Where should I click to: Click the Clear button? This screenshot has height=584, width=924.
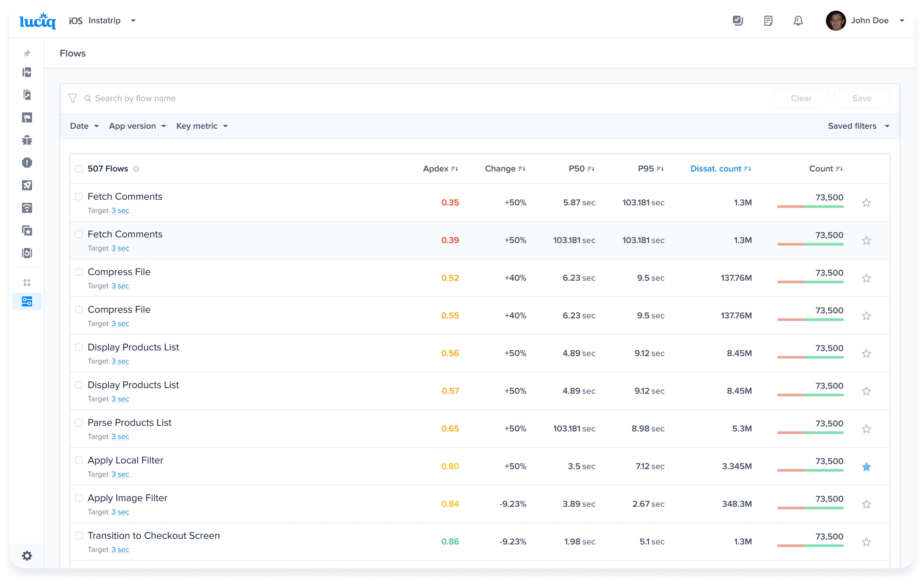pyautogui.click(x=801, y=99)
